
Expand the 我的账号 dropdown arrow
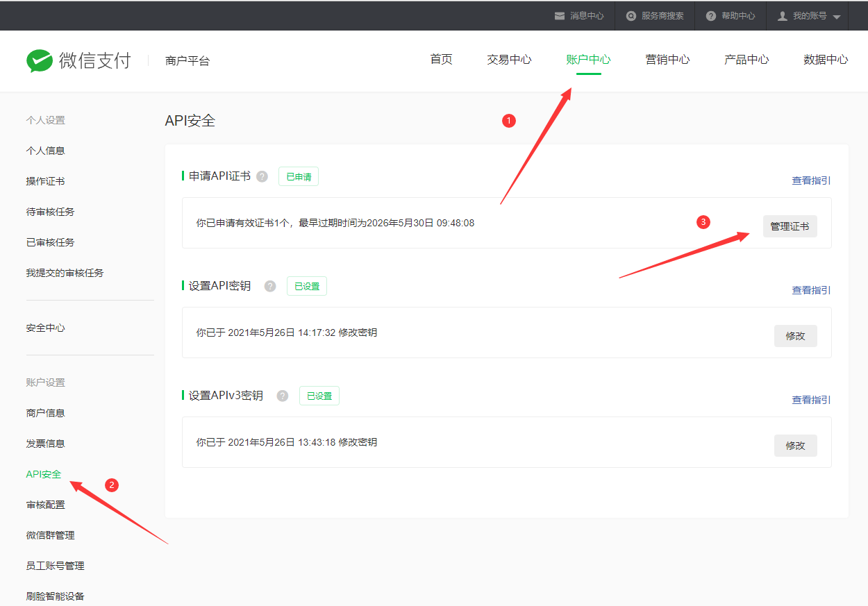coord(836,17)
